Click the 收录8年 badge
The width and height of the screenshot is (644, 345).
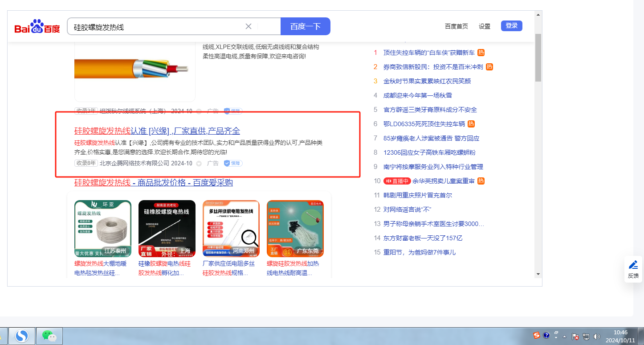coord(86,163)
